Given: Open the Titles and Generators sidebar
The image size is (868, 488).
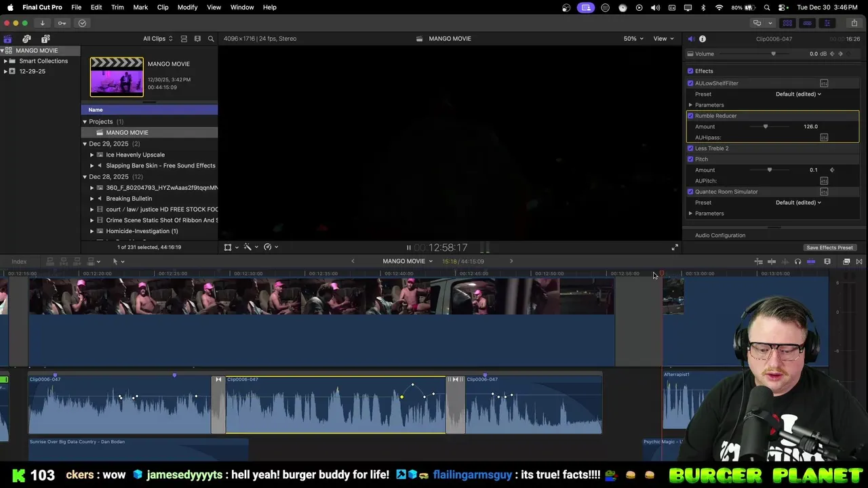Looking at the screenshot, I should point(45,39).
